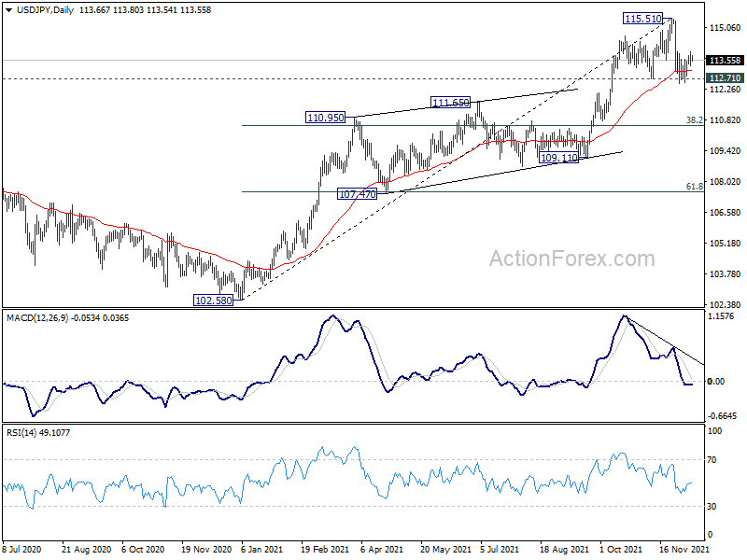Image resolution: width=747 pixels, height=560 pixels.
Task: Click the 112.710 level tag on axis
Action: click(x=725, y=78)
